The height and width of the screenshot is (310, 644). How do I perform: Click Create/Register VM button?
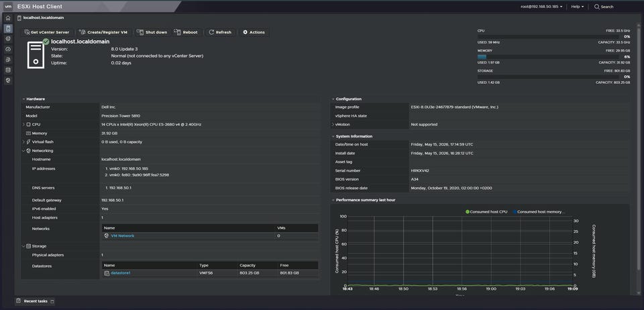[103, 32]
